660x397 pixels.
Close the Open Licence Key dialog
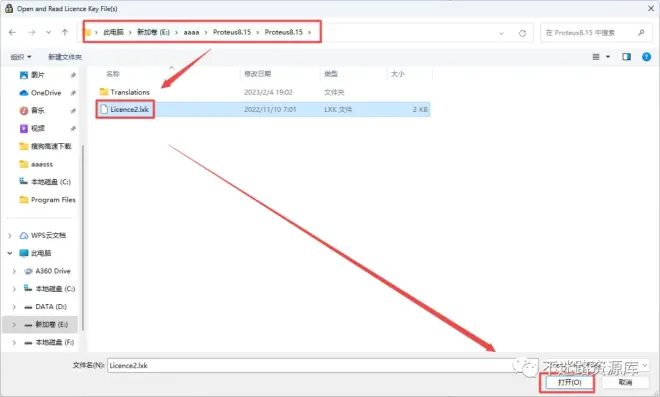click(650, 8)
